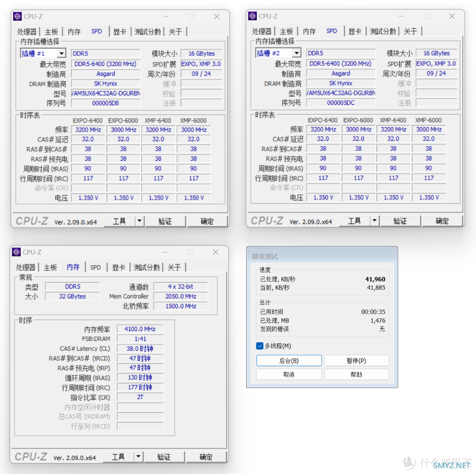Viewport: 476px width, 474px height.
Task: Click the CPU-Z logo icon in the 插槽 #1 window title bar
Action: [17, 17]
